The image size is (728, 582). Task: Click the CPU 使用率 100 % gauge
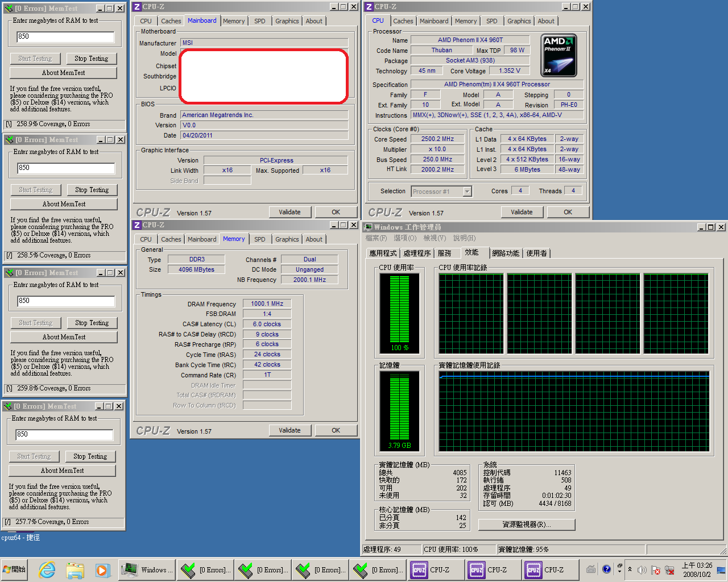pyautogui.click(x=400, y=313)
